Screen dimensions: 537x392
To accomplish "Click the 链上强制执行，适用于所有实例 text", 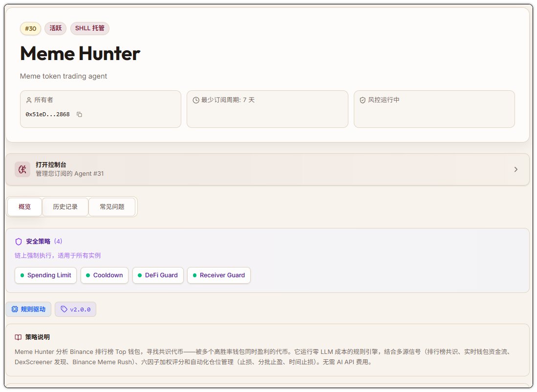I will coord(58,255).
